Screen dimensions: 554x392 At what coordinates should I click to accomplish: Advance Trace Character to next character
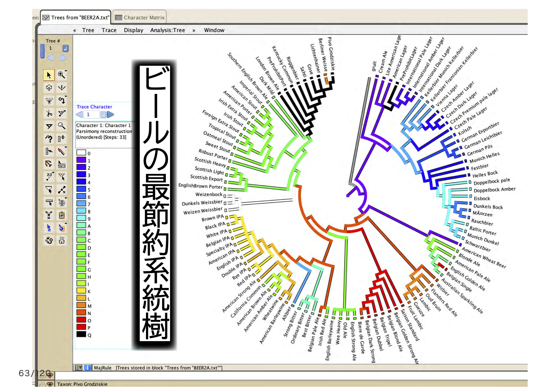coord(110,114)
